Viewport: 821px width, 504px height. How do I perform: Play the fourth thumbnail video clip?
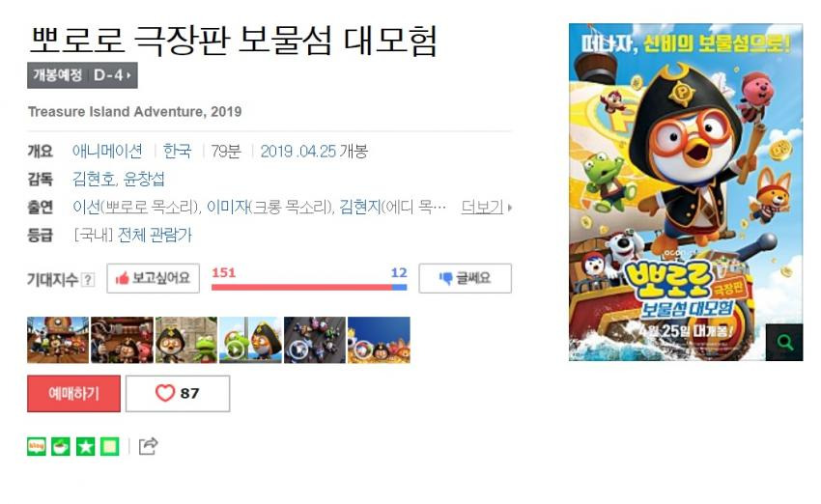(x=250, y=340)
